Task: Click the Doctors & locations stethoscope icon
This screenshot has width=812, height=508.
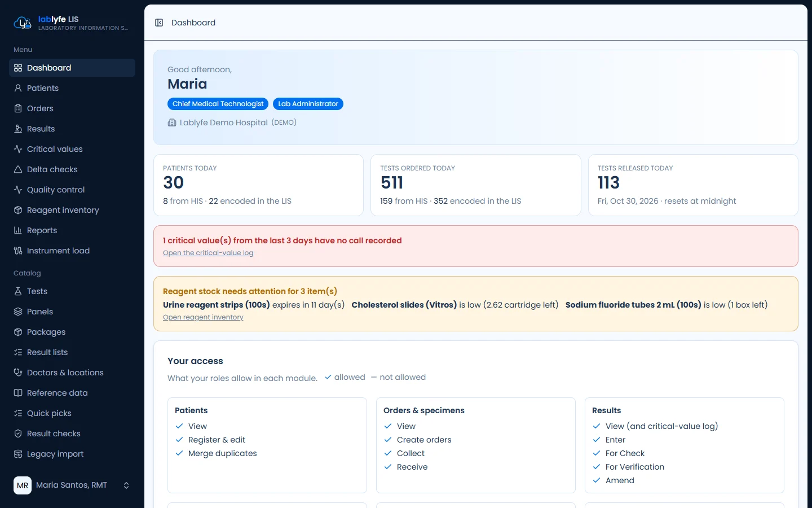Action: click(x=18, y=373)
